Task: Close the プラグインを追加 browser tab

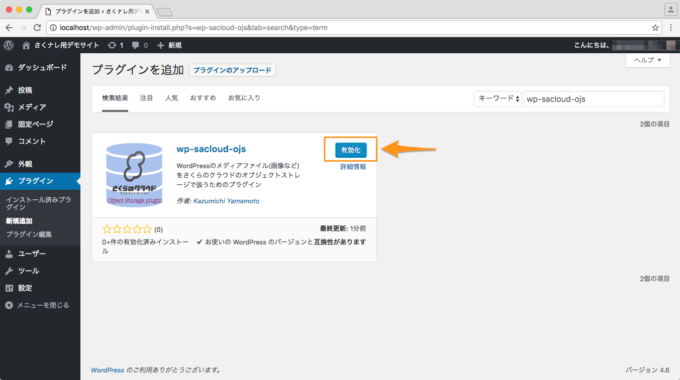Action: pos(147,12)
